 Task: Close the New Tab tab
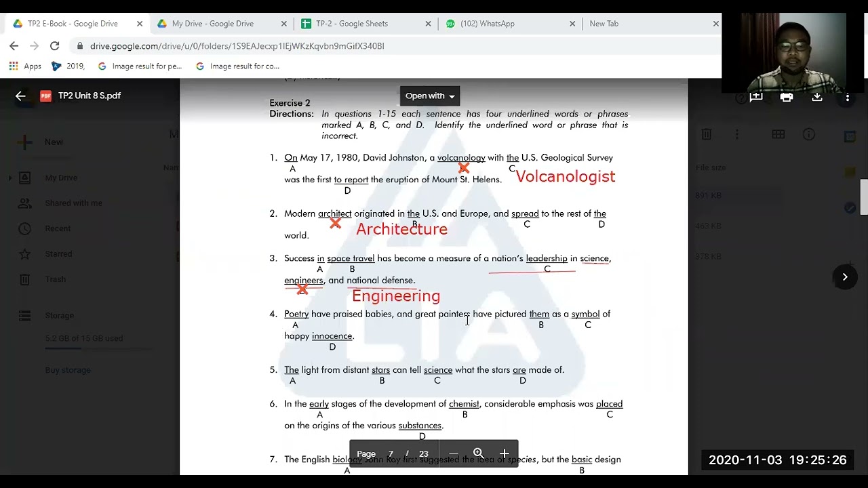click(715, 24)
